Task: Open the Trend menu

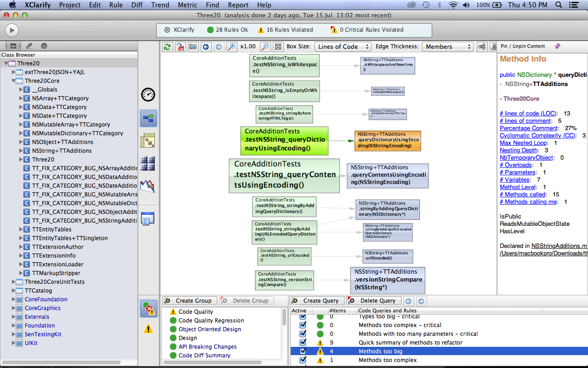Action: [160, 5]
